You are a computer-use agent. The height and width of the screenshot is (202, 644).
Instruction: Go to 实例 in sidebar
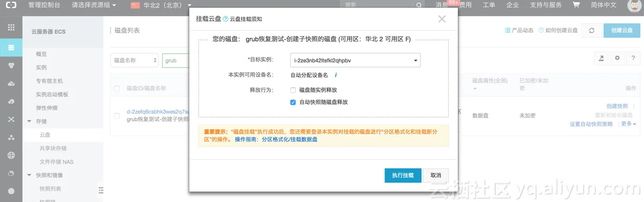41,67
